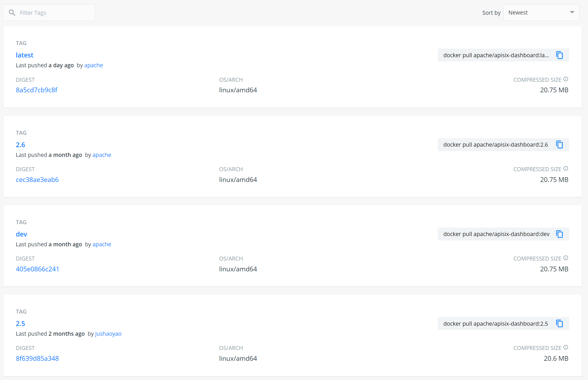
Task: Copy the docker pull command for tag 2.5
Action: (559, 323)
